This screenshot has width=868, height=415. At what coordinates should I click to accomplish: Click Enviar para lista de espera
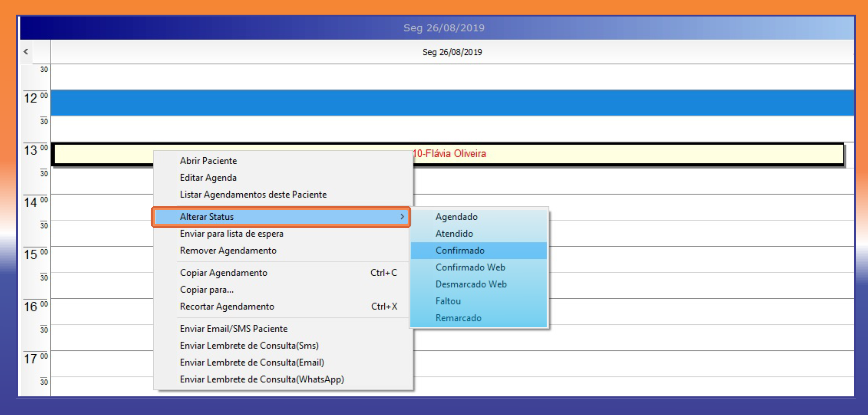[x=231, y=233]
